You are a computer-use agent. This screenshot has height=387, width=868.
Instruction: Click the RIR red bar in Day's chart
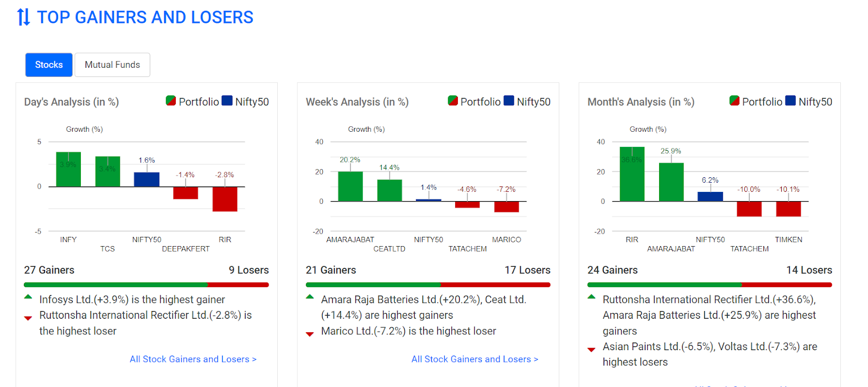225,199
